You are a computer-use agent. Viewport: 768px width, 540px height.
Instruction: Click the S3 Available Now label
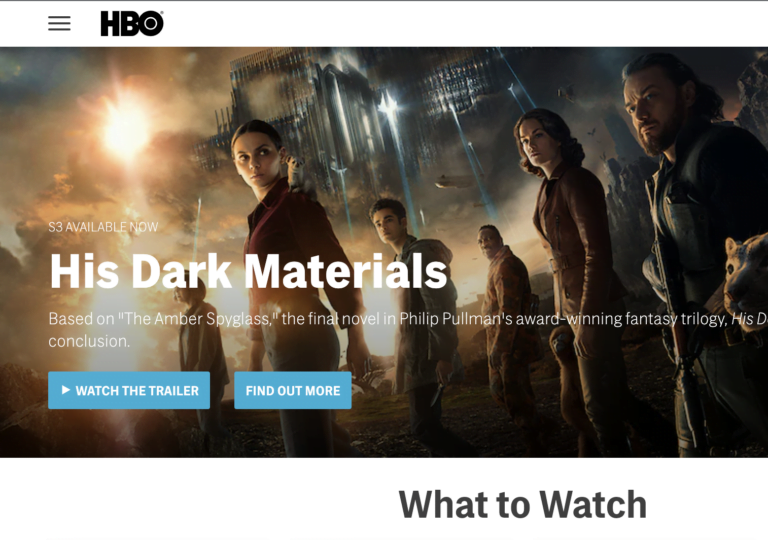pyautogui.click(x=103, y=227)
